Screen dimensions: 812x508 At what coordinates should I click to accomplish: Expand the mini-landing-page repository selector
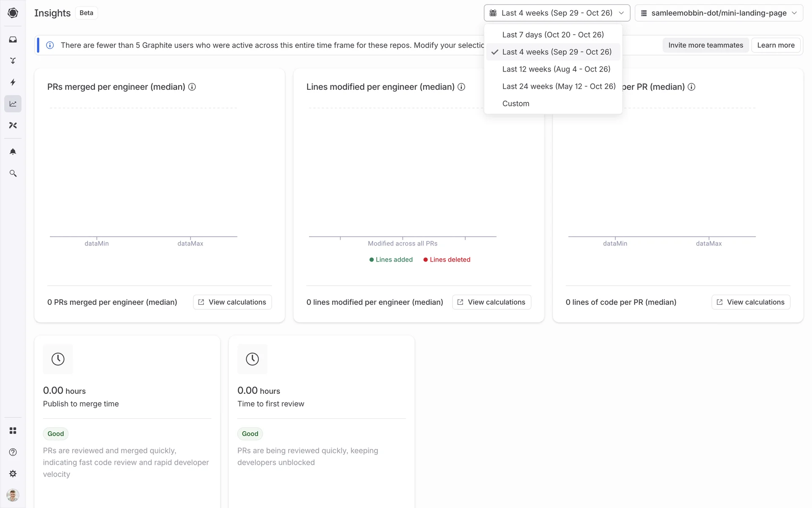coord(719,13)
